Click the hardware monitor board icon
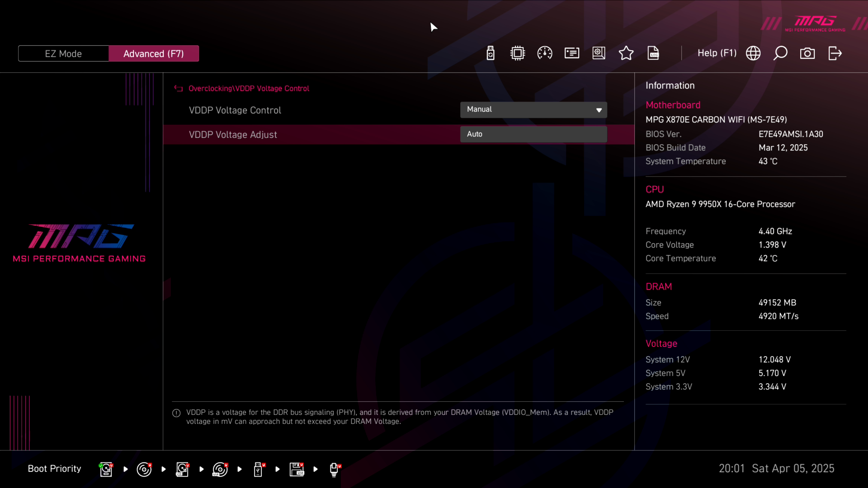Viewport: 868px width, 488px height. tap(599, 53)
